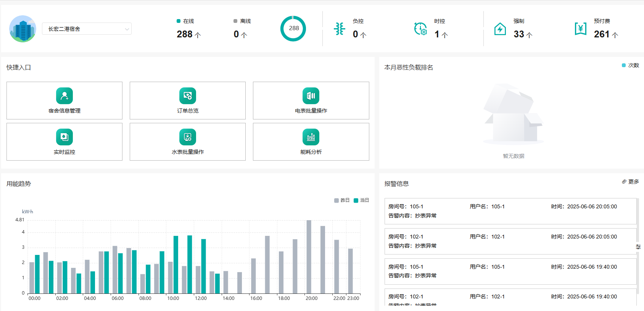The width and height of the screenshot is (644, 311).
Task: Click the 预付费 yen icon
Action: [x=580, y=29]
